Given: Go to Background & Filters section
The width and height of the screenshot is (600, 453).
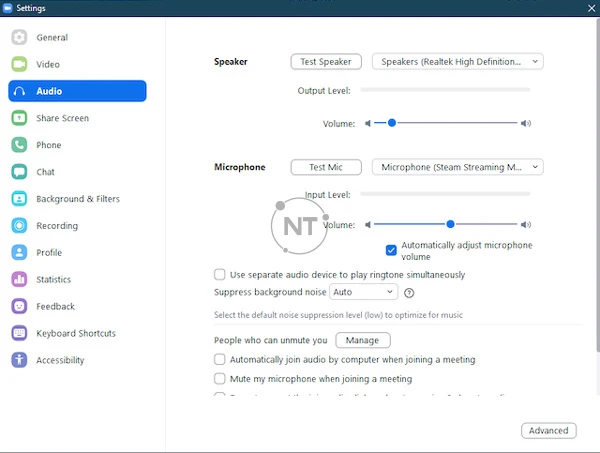Looking at the screenshot, I should (78, 199).
